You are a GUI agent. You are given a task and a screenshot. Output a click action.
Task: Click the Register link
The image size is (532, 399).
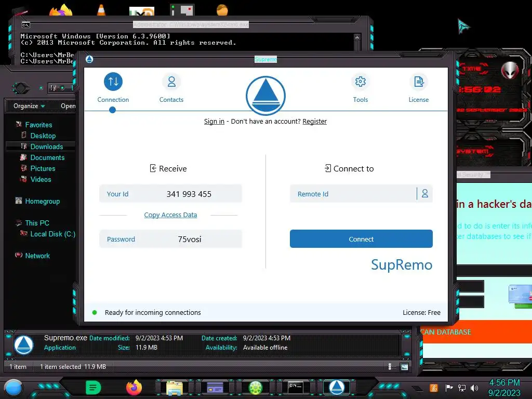[x=314, y=122]
